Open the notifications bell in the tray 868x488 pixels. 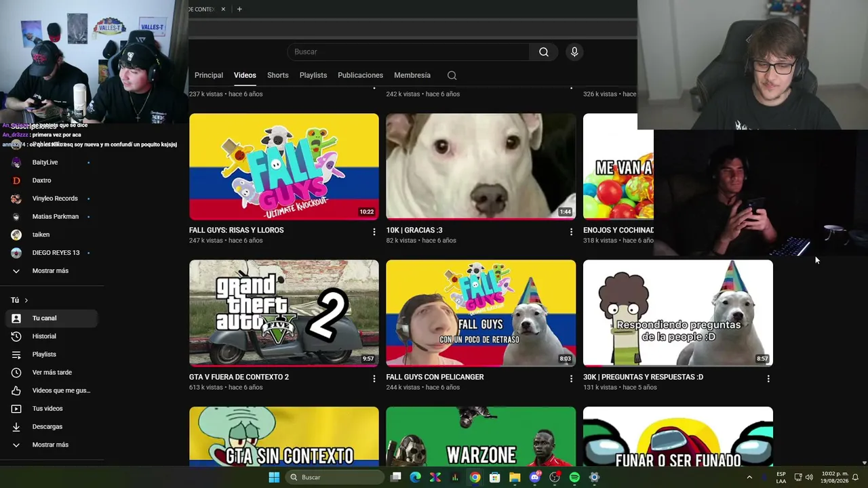click(856, 477)
